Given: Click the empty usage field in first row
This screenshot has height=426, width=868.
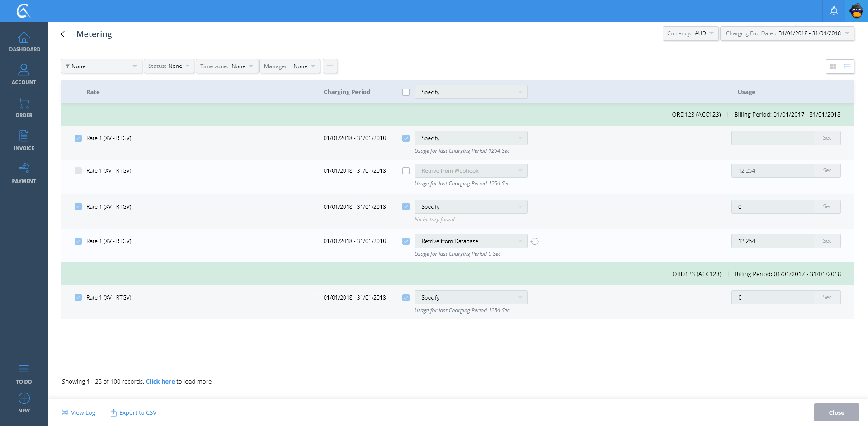Looking at the screenshot, I should pos(772,138).
